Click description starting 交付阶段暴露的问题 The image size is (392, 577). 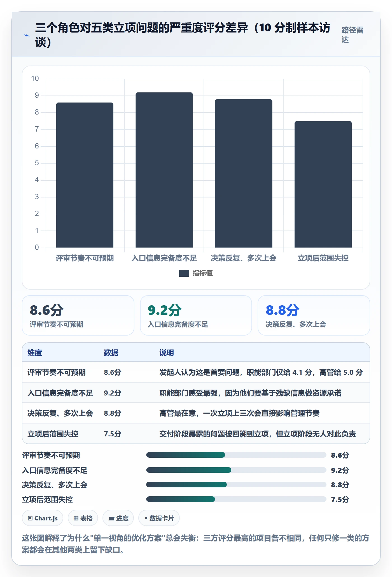(x=258, y=434)
